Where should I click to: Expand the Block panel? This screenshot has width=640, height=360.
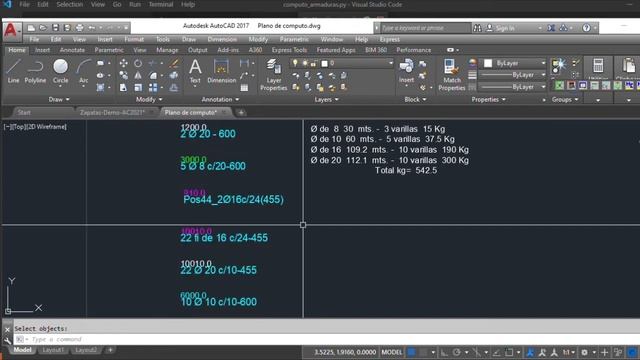415,99
